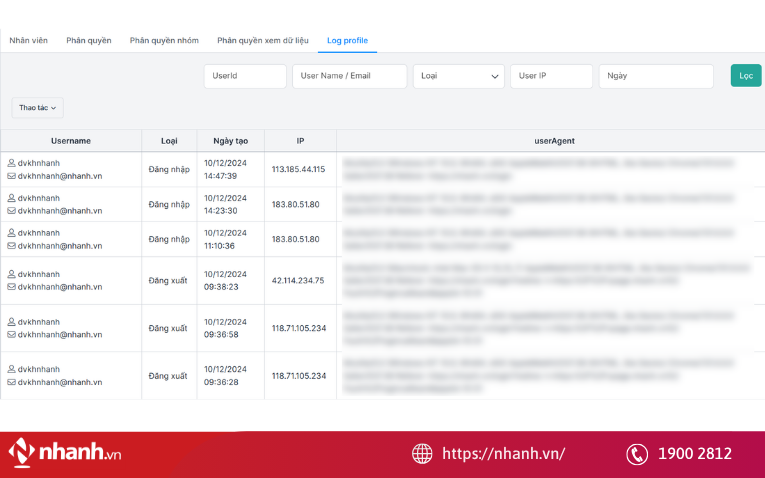Image resolution: width=765 pixels, height=478 pixels.
Task: Click timestamp 10/12/2024 09:38:23
Action: point(225,280)
